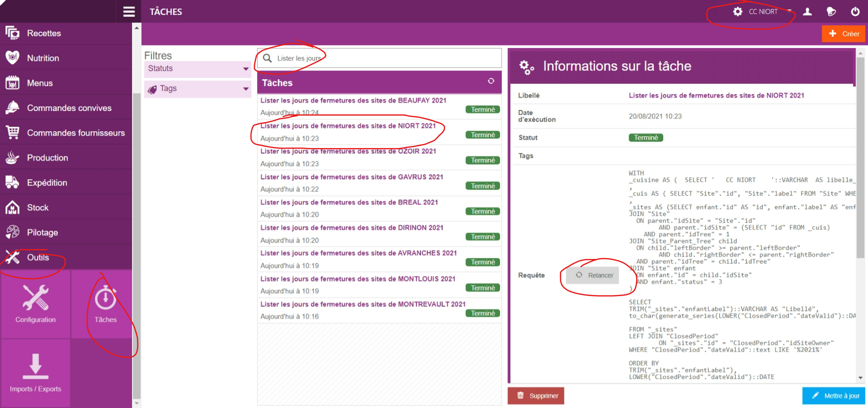The height and width of the screenshot is (408, 868).
Task: Click the Terminé badge of BEAUFAY 2021
Action: (483, 109)
